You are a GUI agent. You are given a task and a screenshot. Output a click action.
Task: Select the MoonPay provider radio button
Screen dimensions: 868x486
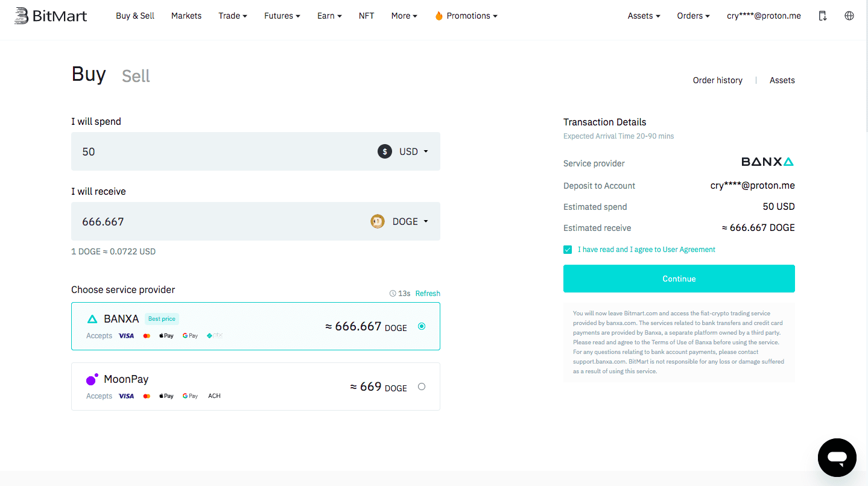422,387
